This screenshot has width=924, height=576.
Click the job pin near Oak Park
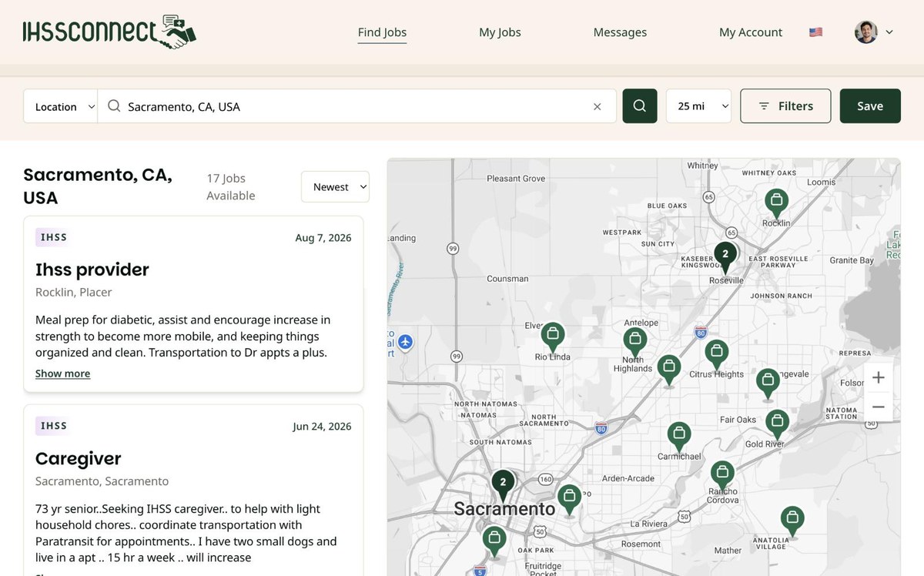pyautogui.click(x=494, y=540)
